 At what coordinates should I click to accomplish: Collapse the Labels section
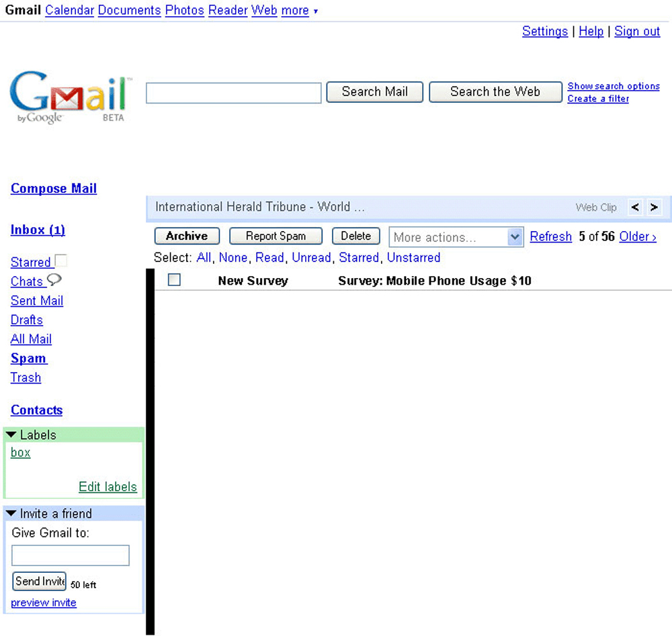(11, 435)
